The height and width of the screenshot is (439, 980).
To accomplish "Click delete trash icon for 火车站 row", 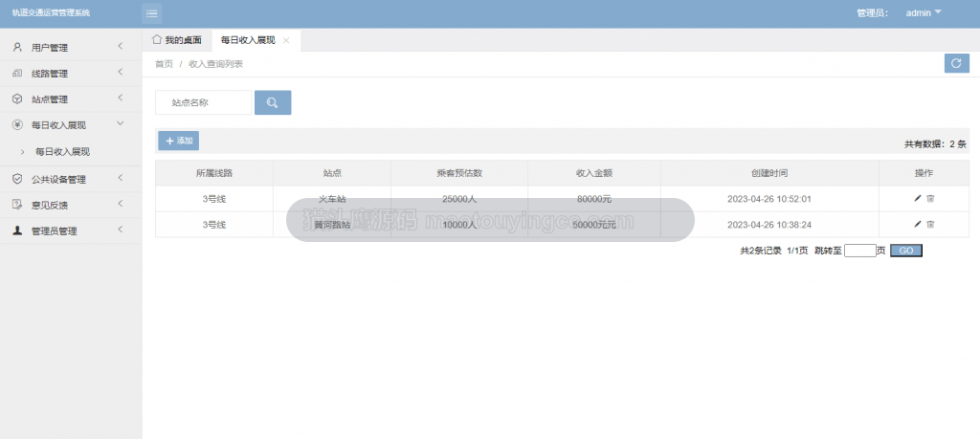I will tap(930, 199).
